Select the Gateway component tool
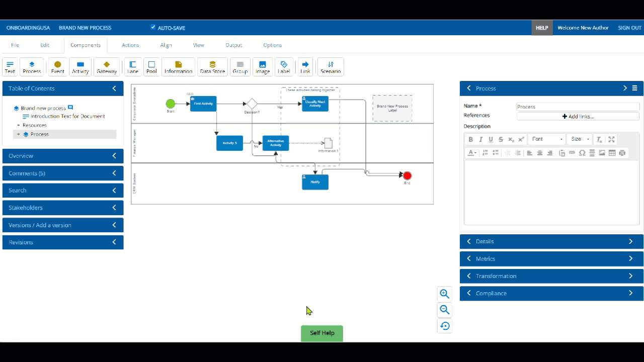The height and width of the screenshot is (362, 644). coord(107,67)
